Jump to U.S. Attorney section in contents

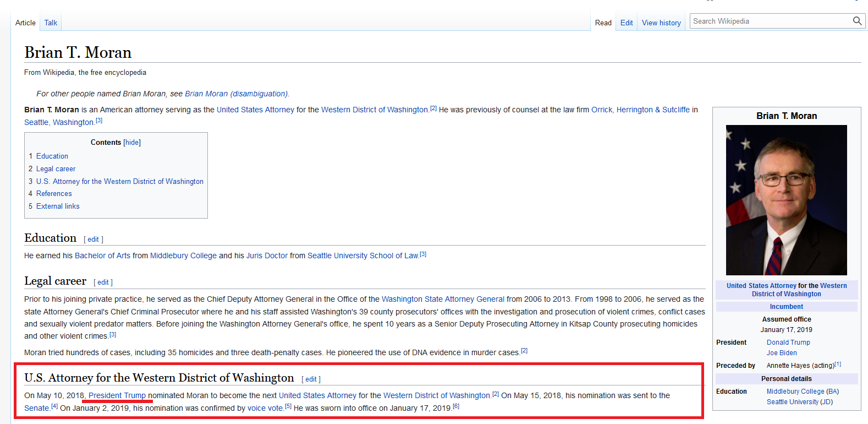pos(120,182)
